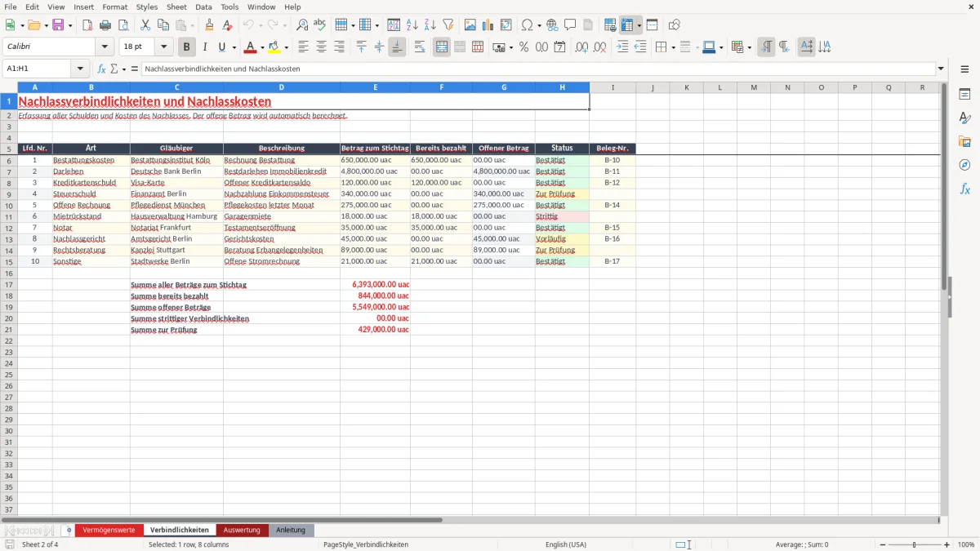This screenshot has height=551, width=980.
Task: Expand Background Color dropdown arrow
Action: click(286, 47)
